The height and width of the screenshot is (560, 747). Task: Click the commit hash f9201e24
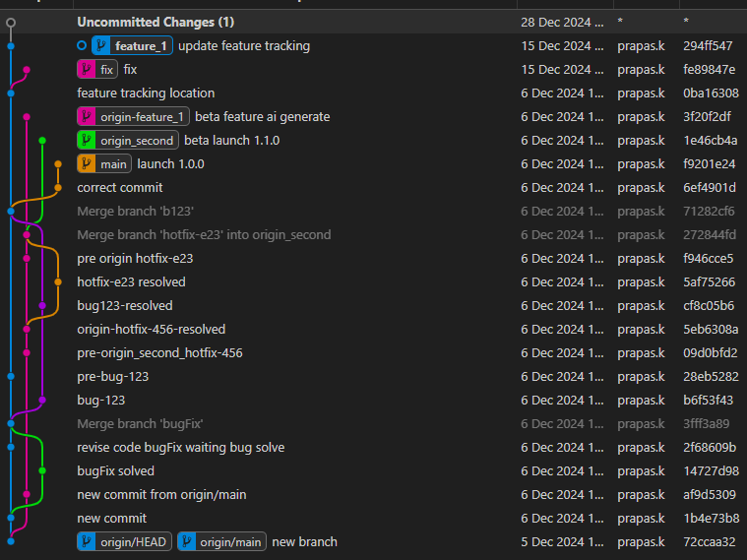point(709,164)
